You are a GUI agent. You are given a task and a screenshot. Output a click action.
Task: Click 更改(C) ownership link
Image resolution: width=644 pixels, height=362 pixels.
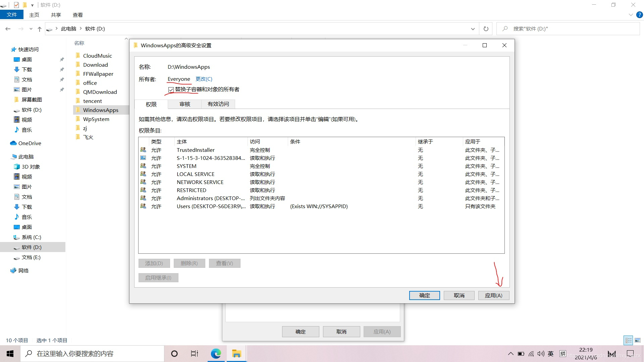pos(204,79)
